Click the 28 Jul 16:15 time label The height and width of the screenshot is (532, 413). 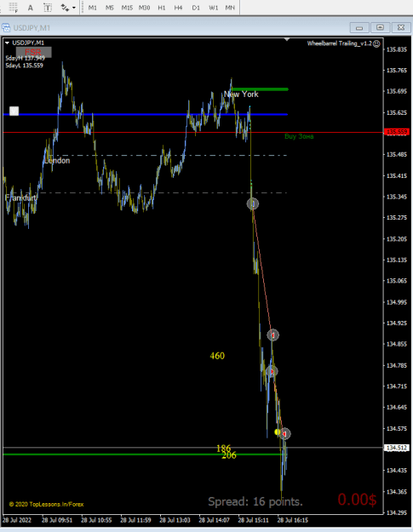click(293, 520)
